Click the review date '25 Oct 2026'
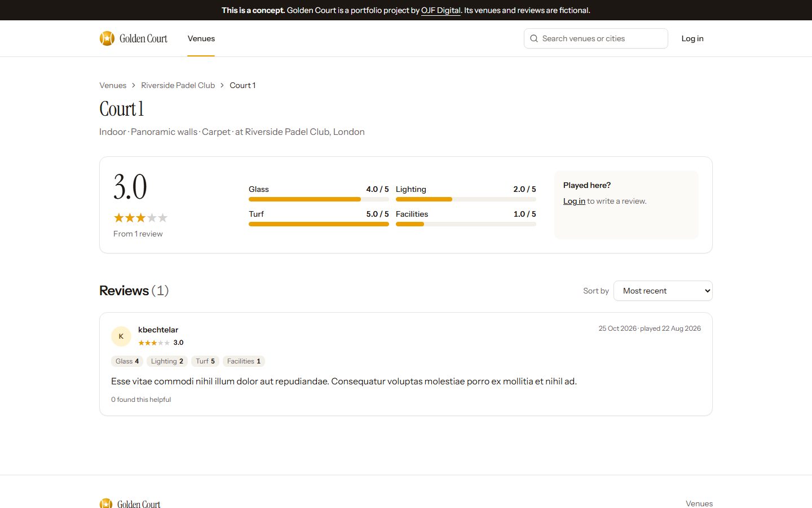Screen dimensions: 812x508 (x=617, y=329)
